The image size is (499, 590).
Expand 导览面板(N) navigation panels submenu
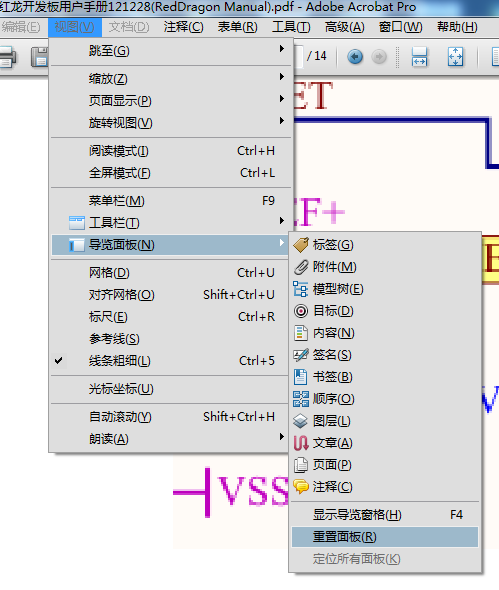click(171, 245)
